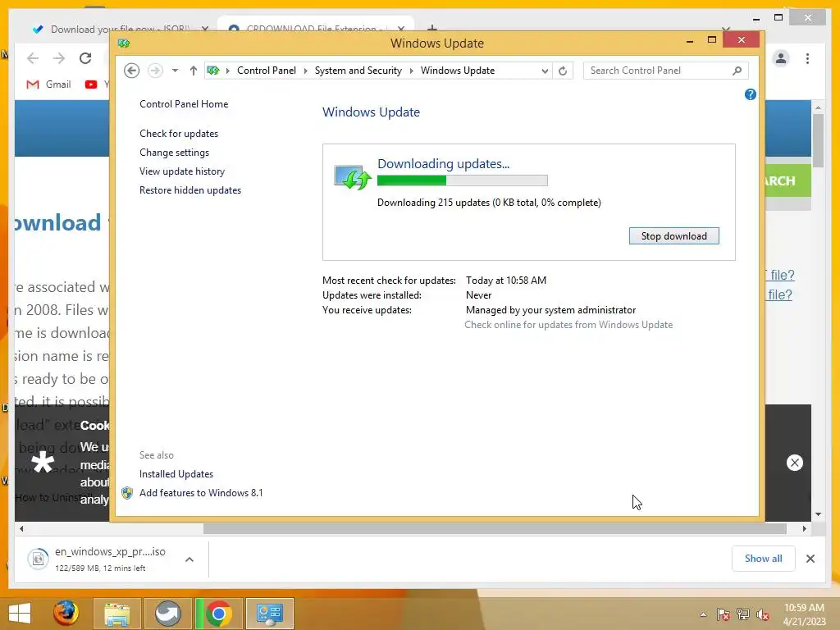840x630 pixels.
Task: Reload the Chrome page
Action: point(85,58)
